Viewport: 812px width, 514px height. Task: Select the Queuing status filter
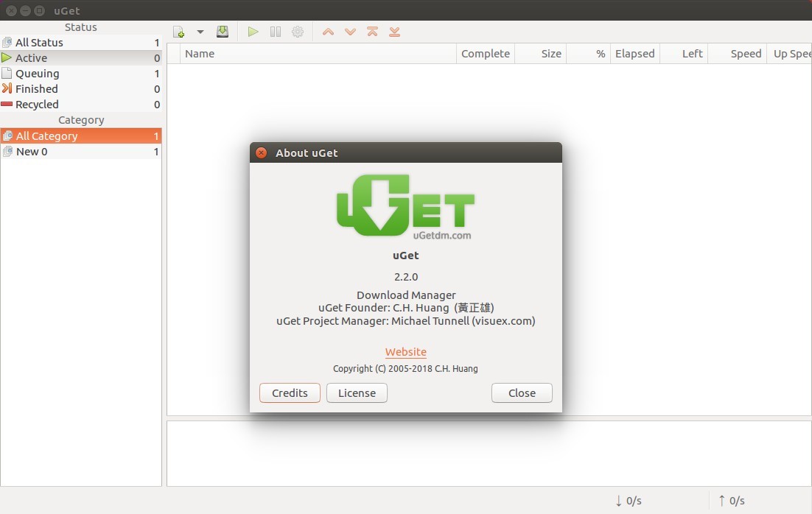tap(37, 73)
